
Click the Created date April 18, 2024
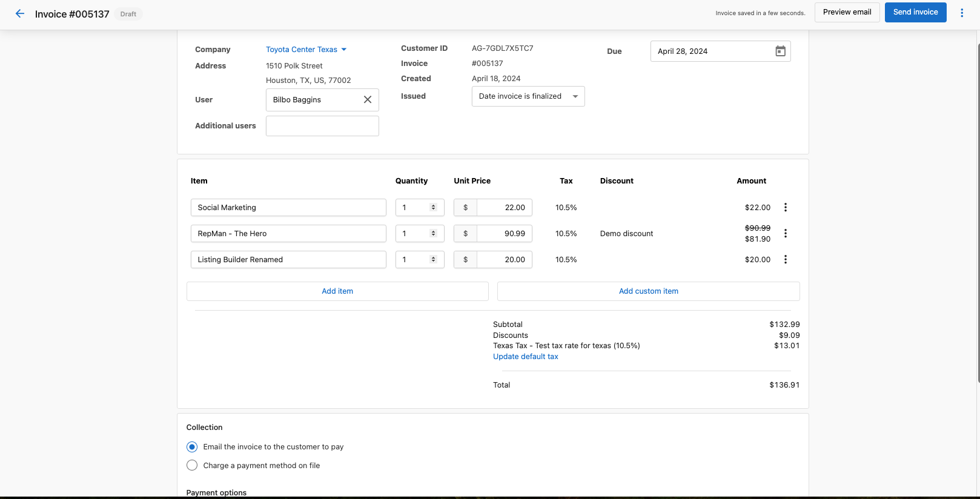(x=496, y=79)
